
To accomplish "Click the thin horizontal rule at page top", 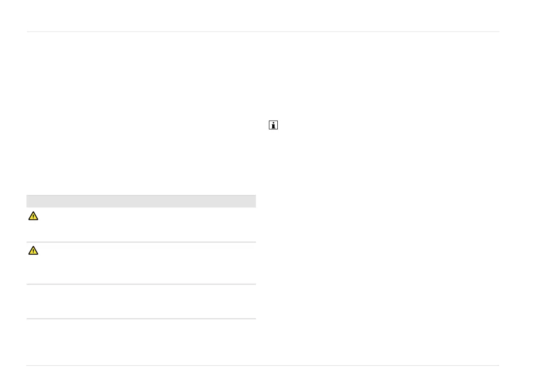I will [263, 32].
